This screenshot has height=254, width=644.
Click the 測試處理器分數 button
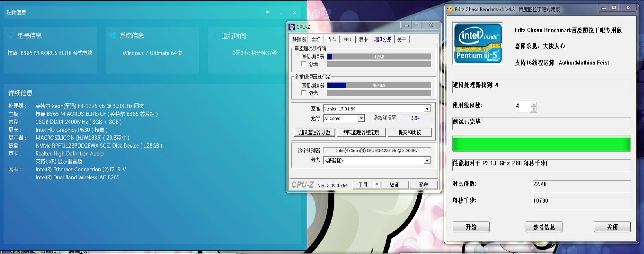coord(314,132)
